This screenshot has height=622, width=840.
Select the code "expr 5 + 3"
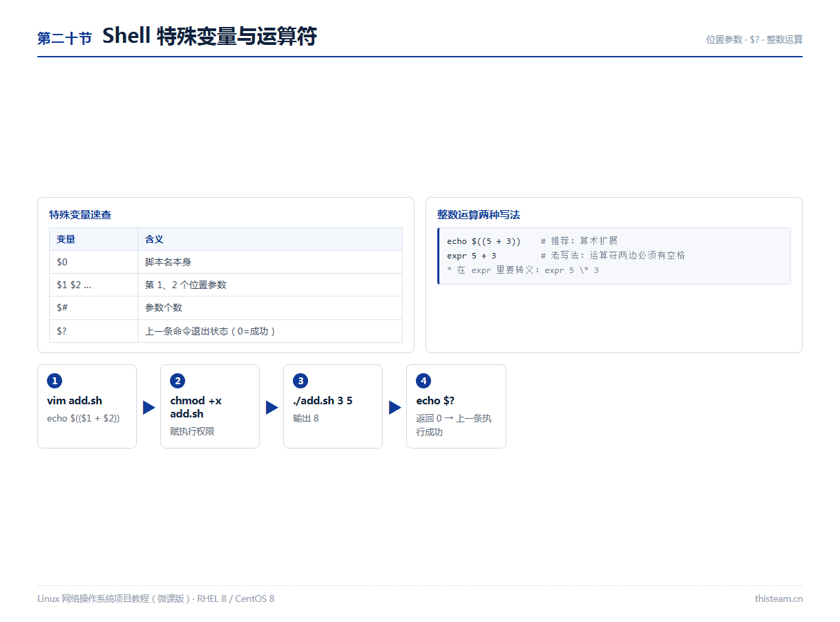471,256
